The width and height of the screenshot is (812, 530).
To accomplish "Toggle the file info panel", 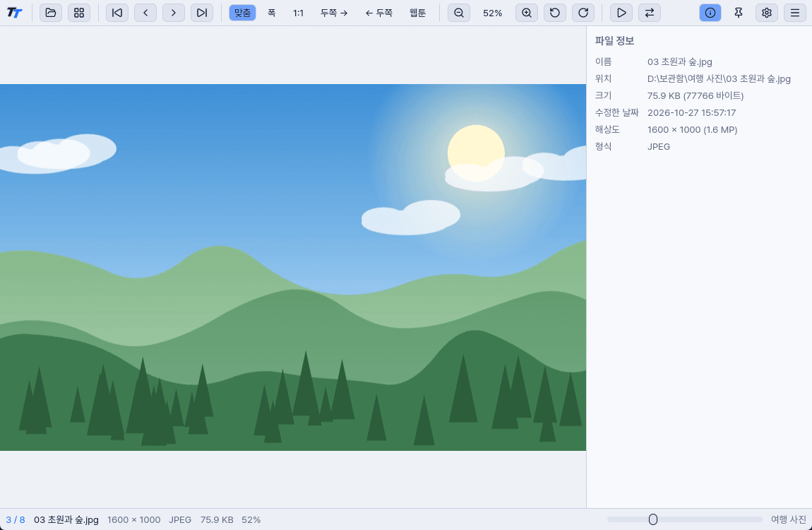I will point(710,13).
